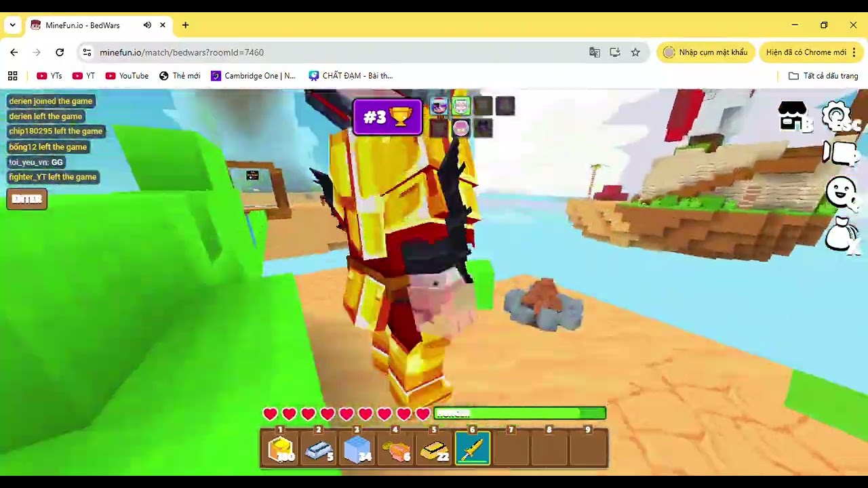868x488 pixels.
Task: Click 'Hiện đã có Chrome mới' button
Action: click(806, 52)
